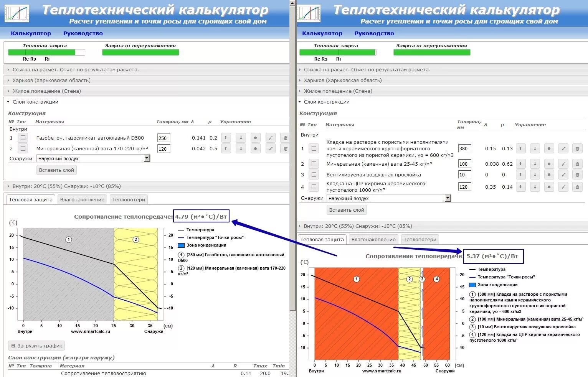Screen dimensions: 588x377
Task: Delete 380 mm Кладка layer
Action: [577, 148]
